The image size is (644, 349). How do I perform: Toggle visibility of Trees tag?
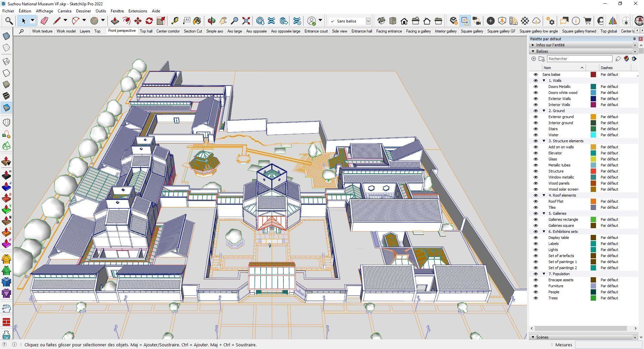[x=535, y=298]
